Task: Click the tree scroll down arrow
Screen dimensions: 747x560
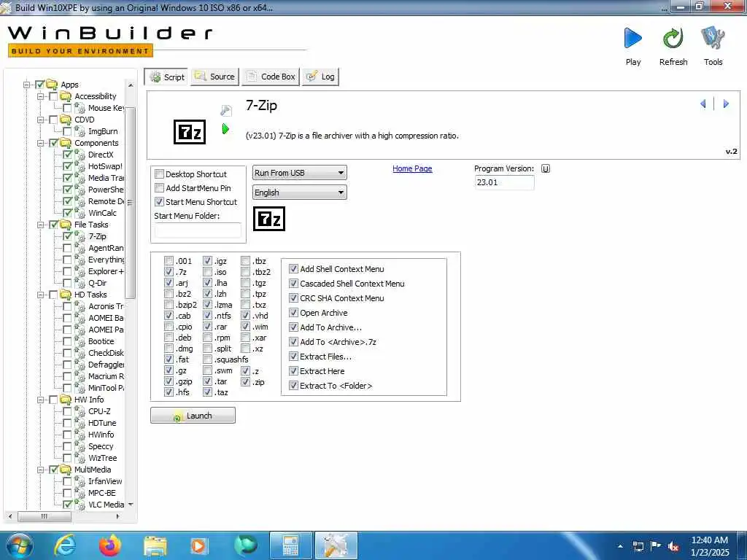Action: click(x=131, y=505)
